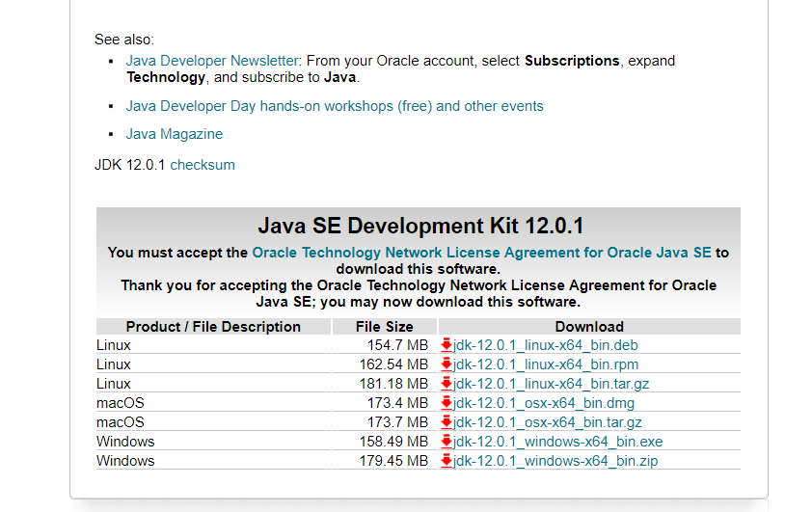
Task: Click the 'Java SE Development Kit 12.0.1' heading
Action: 420,226
